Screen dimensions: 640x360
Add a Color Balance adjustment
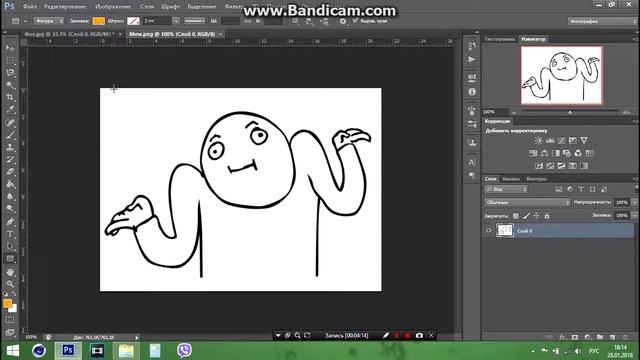point(544,153)
